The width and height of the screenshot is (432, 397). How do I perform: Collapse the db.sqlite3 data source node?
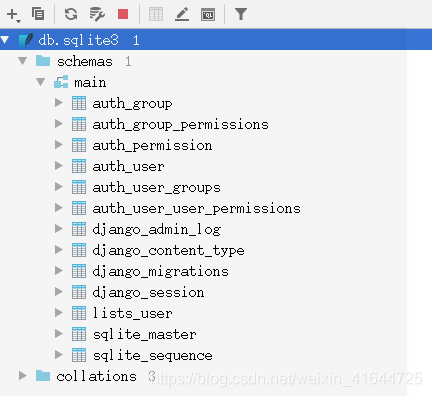coord(4,40)
